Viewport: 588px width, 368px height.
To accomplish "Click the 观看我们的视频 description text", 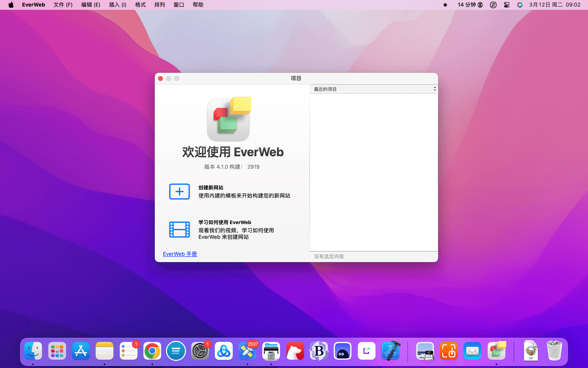I will pyautogui.click(x=236, y=233).
